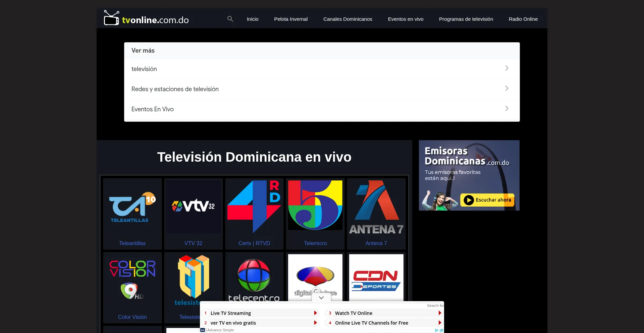Expand Redes y estaciones de televisión chevron
The width and height of the screenshot is (644, 333).
click(507, 88)
